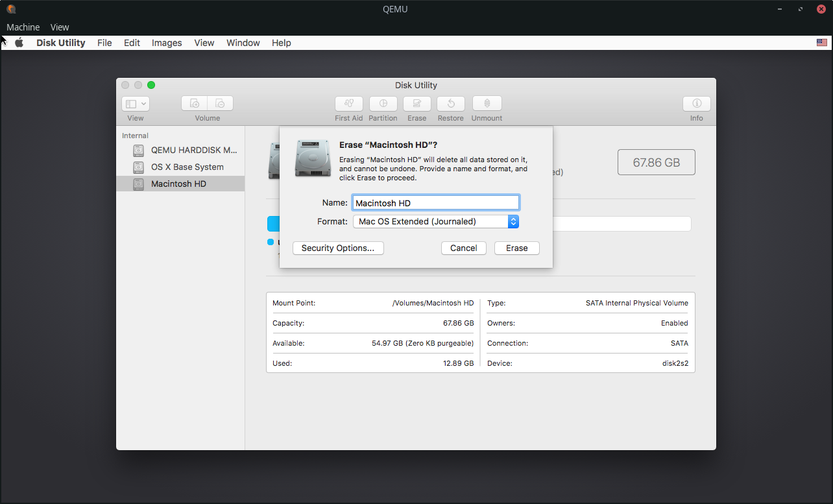This screenshot has height=504, width=833.
Task: Click the Macintosh HD sidebar disk icon
Action: pyautogui.click(x=138, y=184)
